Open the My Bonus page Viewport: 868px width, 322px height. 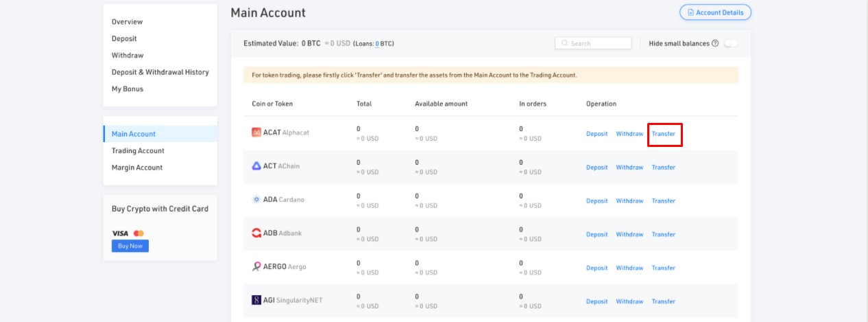128,89
